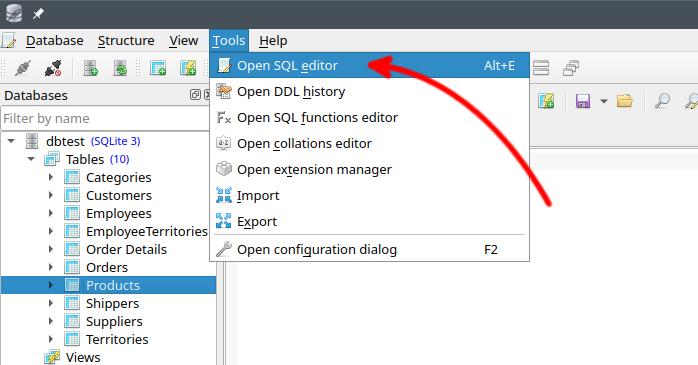
Task: Collapse the dbtest database node
Action: point(11,141)
